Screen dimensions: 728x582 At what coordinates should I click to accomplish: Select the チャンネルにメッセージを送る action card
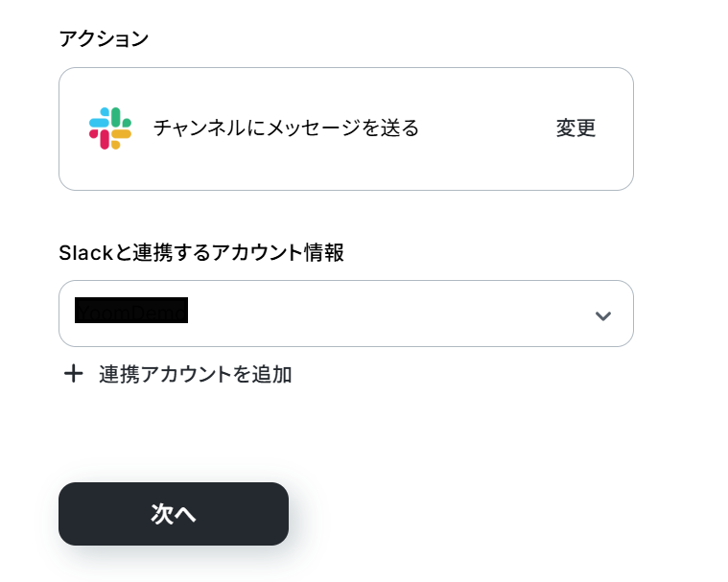point(346,129)
